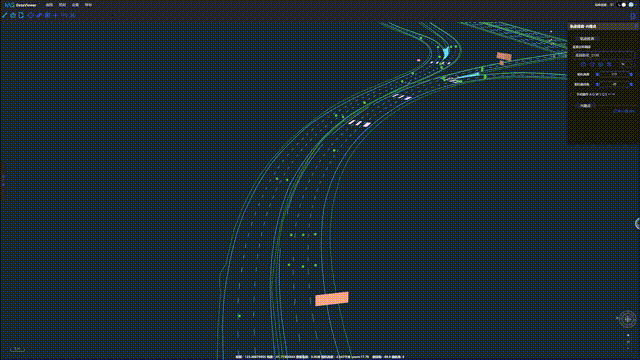Screen dimensions: 640x360
Task: Open the dropdown field in the side panel
Action: tap(604, 55)
